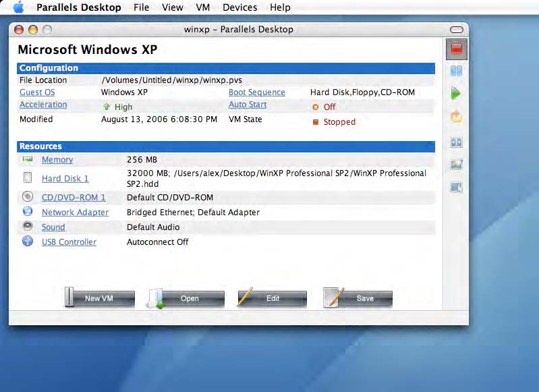Open the Auto Start link

tap(248, 105)
